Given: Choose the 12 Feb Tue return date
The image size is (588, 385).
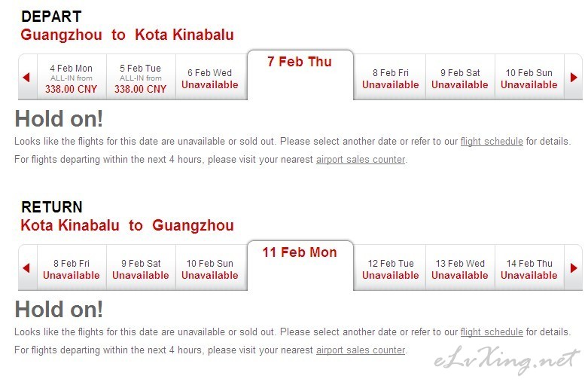Looking at the screenshot, I should 390,268.
